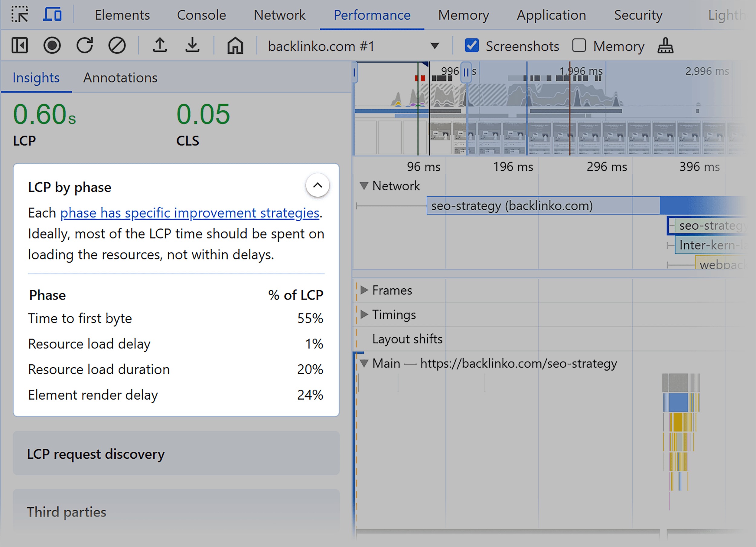Viewport: 756px width, 547px height.
Task: Click the horizontal flame chart scrollbar
Action: [508, 531]
